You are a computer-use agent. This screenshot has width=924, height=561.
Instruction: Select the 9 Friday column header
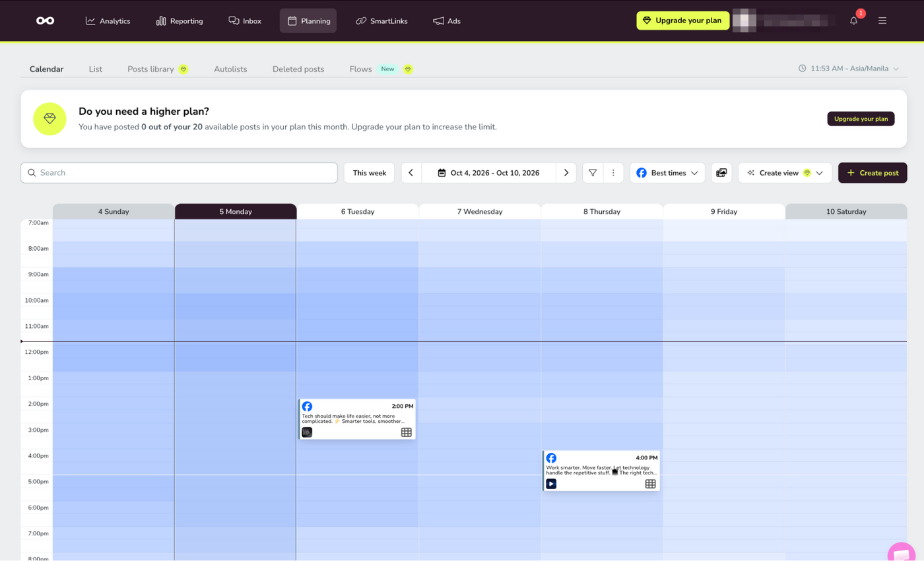point(723,211)
